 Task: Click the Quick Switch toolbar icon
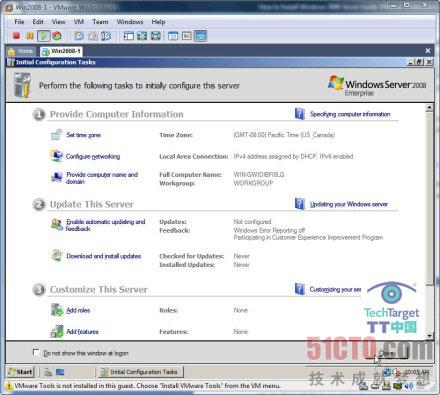point(142,36)
